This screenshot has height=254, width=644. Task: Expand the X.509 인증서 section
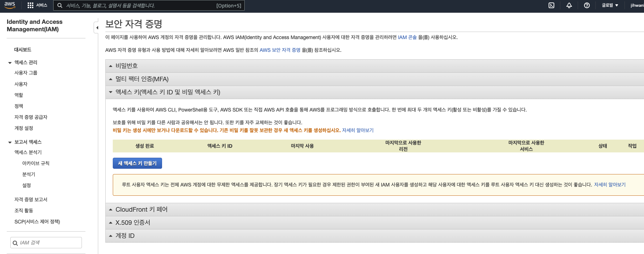pyautogui.click(x=374, y=223)
